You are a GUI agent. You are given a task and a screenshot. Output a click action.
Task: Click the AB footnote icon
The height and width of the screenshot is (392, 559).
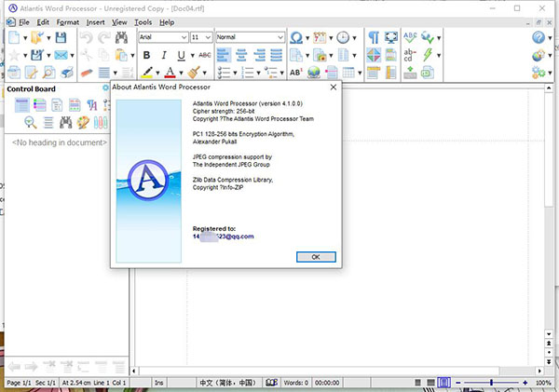click(295, 73)
